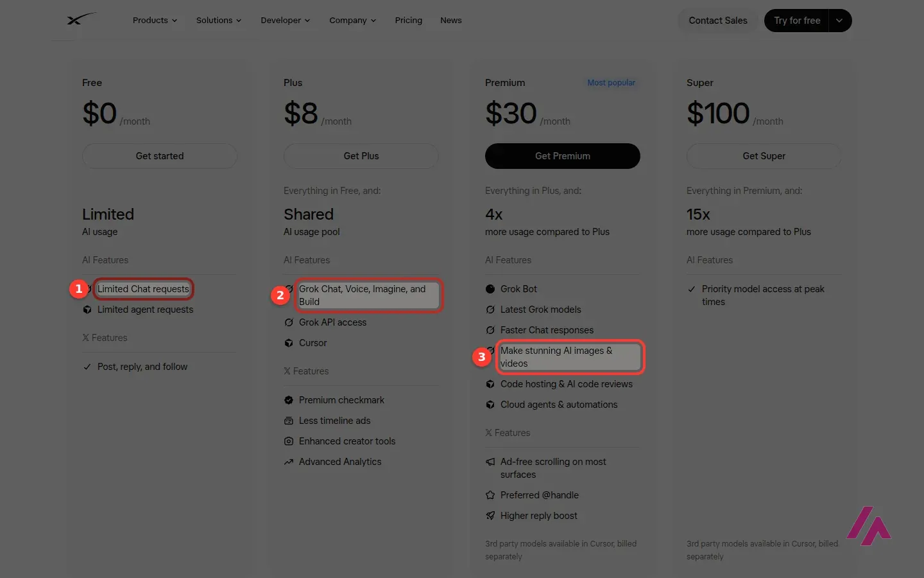Click the Cloud agents & automations icon
The width and height of the screenshot is (924, 578).
pos(490,405)
